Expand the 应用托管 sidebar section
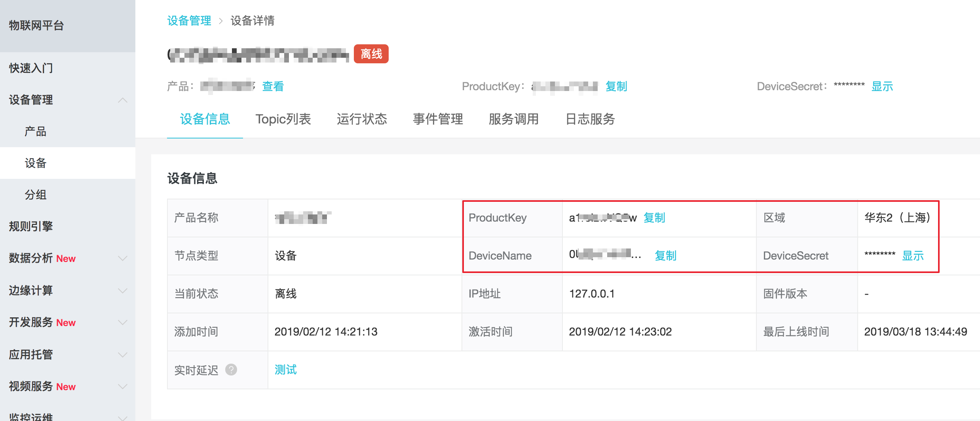This screenshot has width=980, height=421. 123,355
